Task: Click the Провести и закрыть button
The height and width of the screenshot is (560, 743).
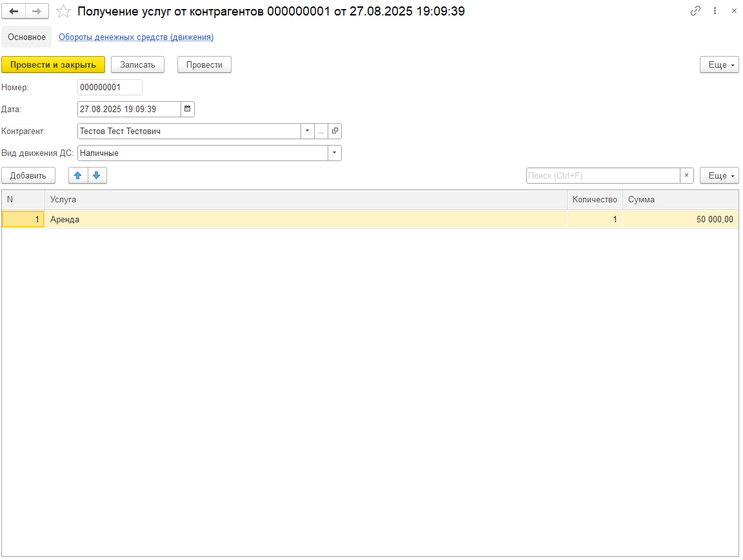Action: click(53, 64)
